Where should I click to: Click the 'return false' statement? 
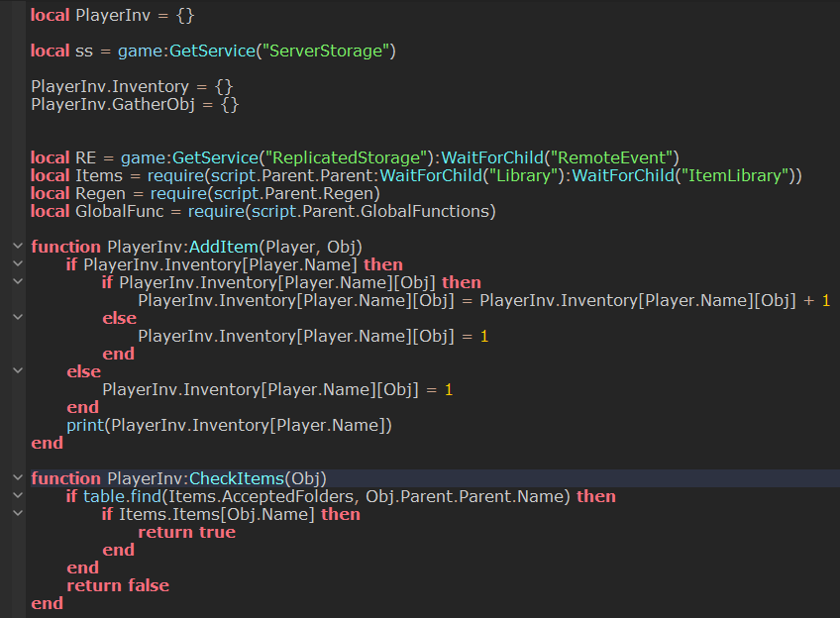tap(118, 585)
